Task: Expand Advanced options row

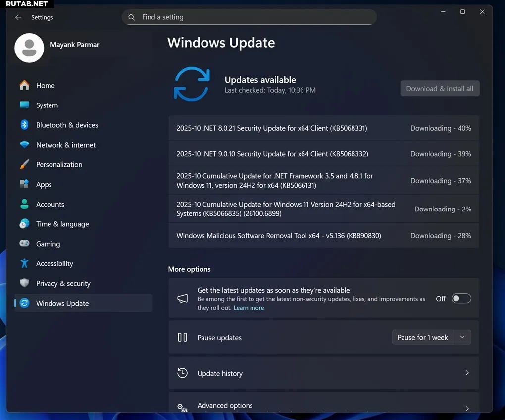Action: point(466,408)
